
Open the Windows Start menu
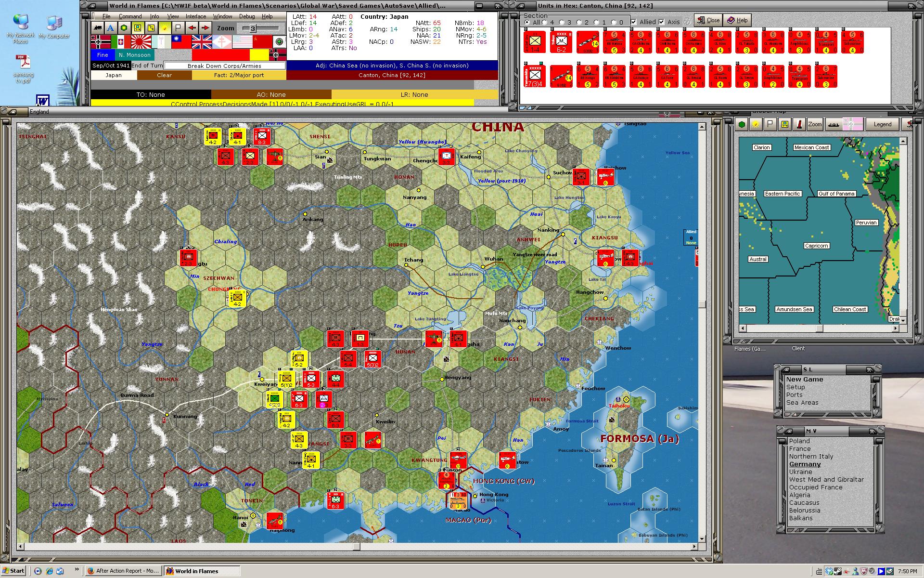13,571
